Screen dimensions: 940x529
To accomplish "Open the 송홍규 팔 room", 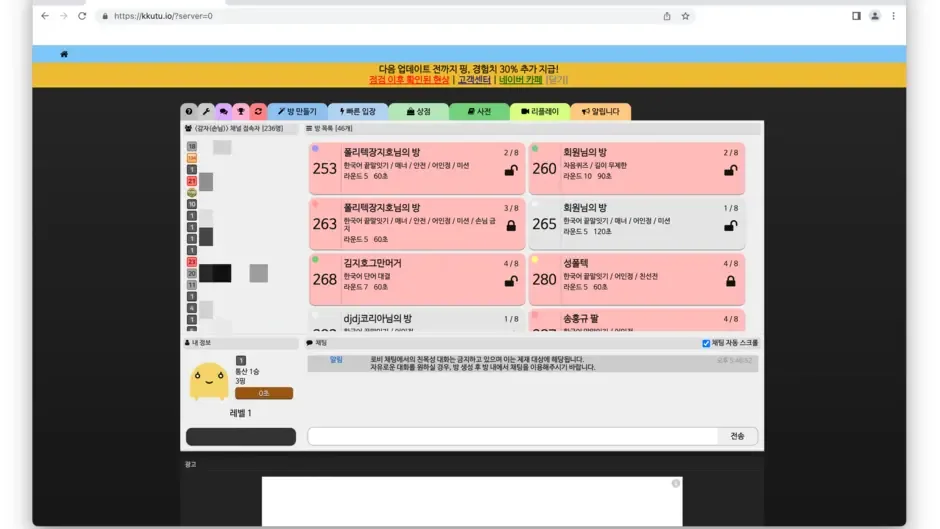I will point(637,321).
